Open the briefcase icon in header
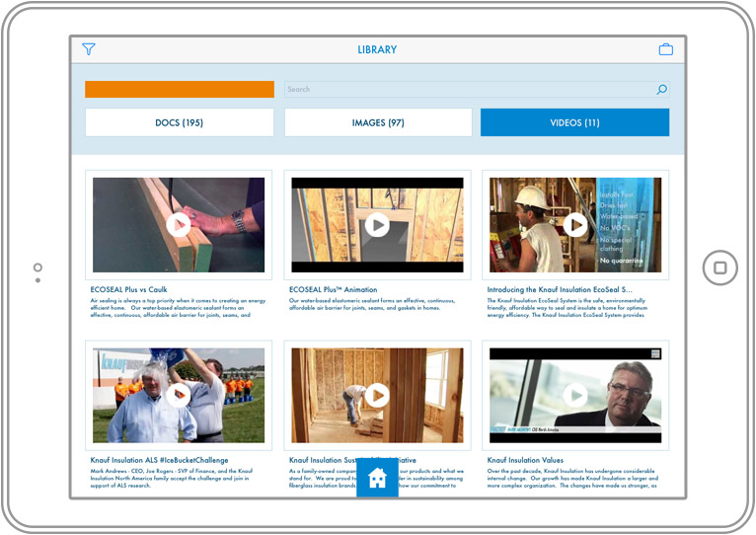756x535 pixels. click(x=666, y=49)
